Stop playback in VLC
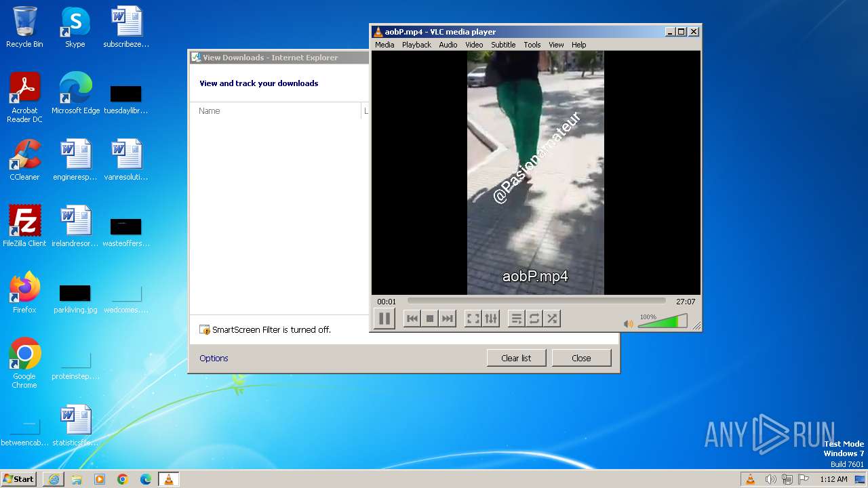The width and height of the screenshot is (868, 488). click(x=429, y=319)
